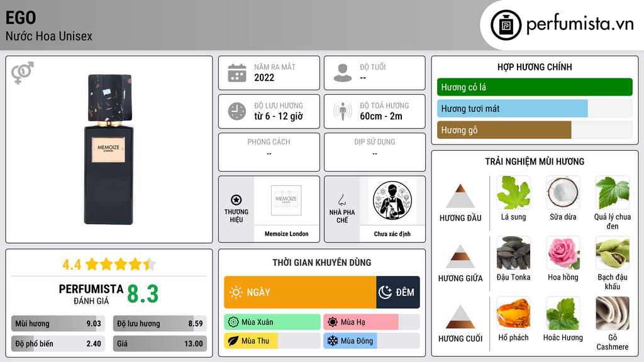Click the EGO perfume bottle image
644x362 pixels.
109,150
